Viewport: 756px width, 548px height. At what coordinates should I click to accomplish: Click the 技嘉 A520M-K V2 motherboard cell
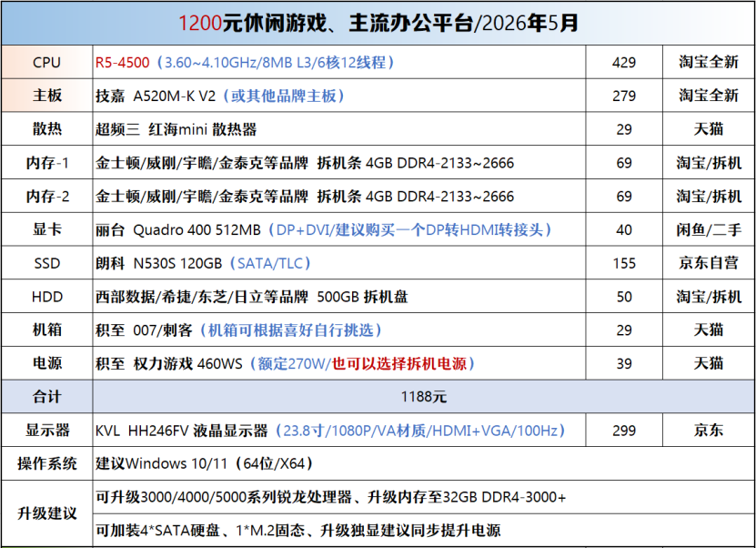point(339,96)
